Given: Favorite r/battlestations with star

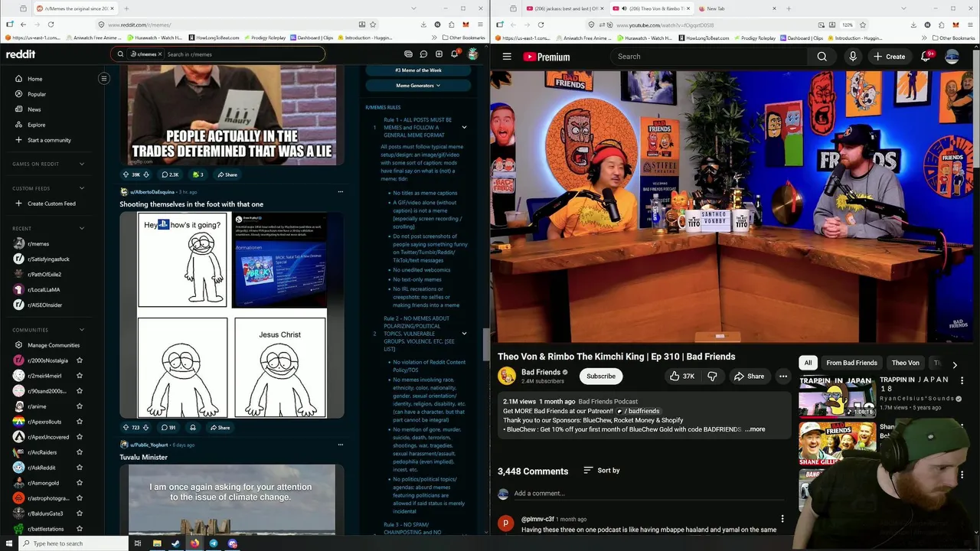Looking at the screenshot, I should tap(80, 529).
